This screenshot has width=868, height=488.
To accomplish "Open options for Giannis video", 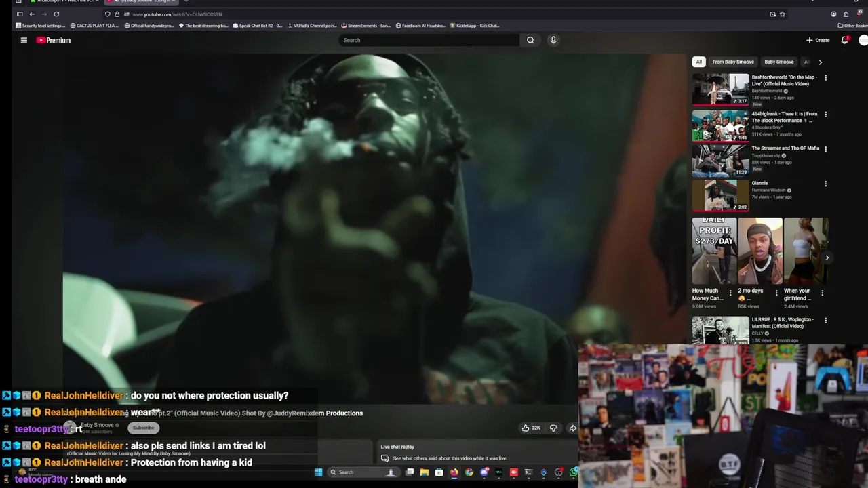I will (x=825, y=184).
